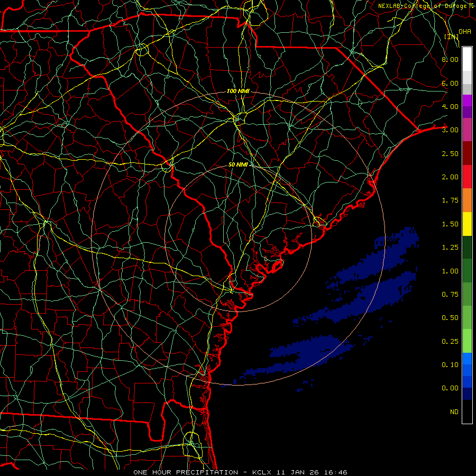Viewport: 476px width, 476px height.
Task: Select the bright red swatch in the color bar
Action: click(467, 177)
